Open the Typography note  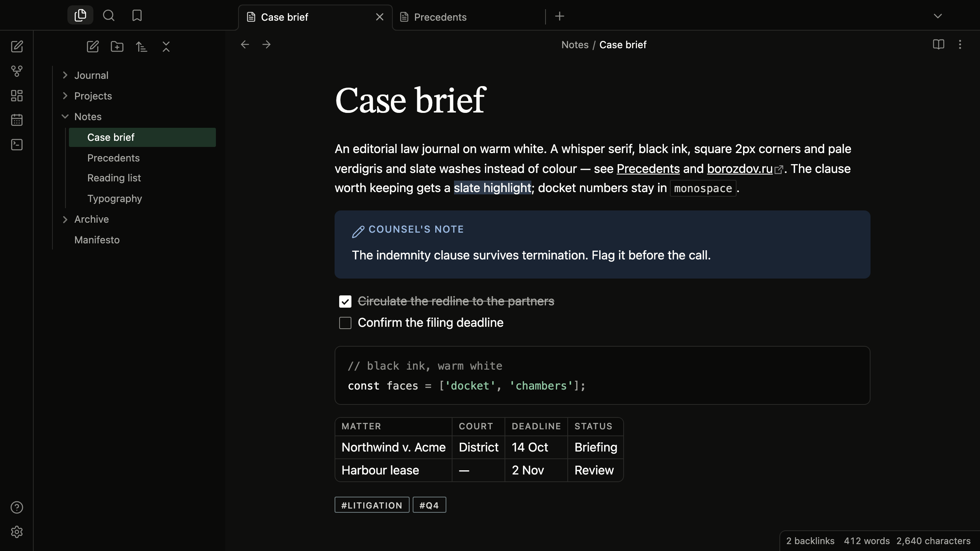tap(142, 199)
